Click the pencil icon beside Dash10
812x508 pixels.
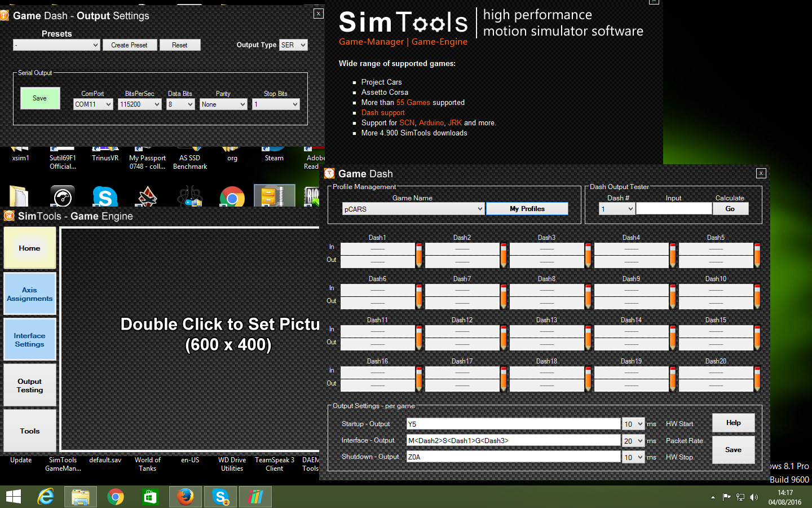[757, 296]
